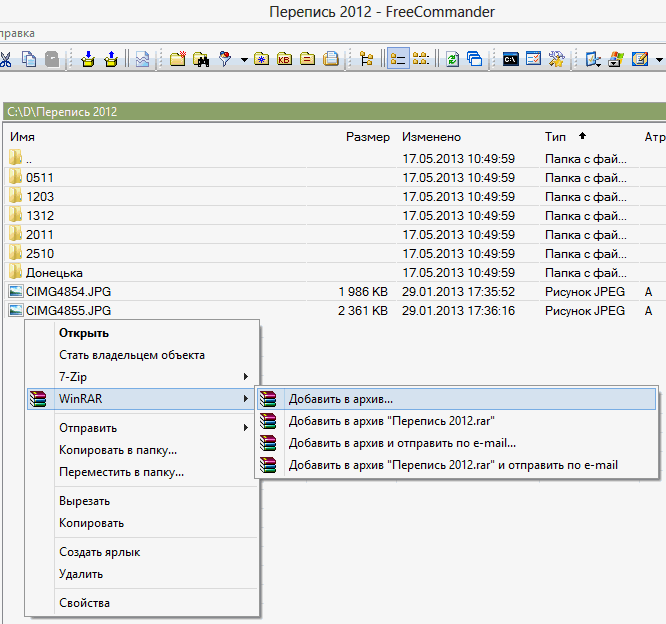Choose Стать владельцем объекта

pyautogui.click(x=142, y=355)
